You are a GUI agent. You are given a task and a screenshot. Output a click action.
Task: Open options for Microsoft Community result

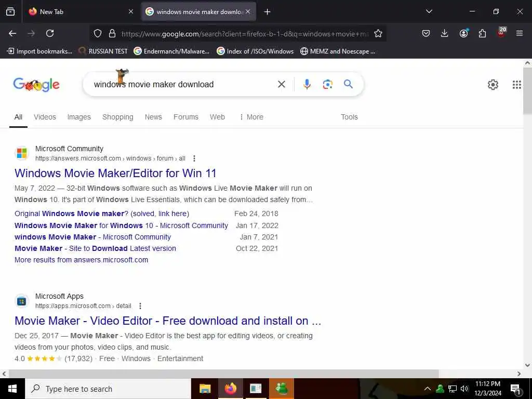[x=194, y=158]
